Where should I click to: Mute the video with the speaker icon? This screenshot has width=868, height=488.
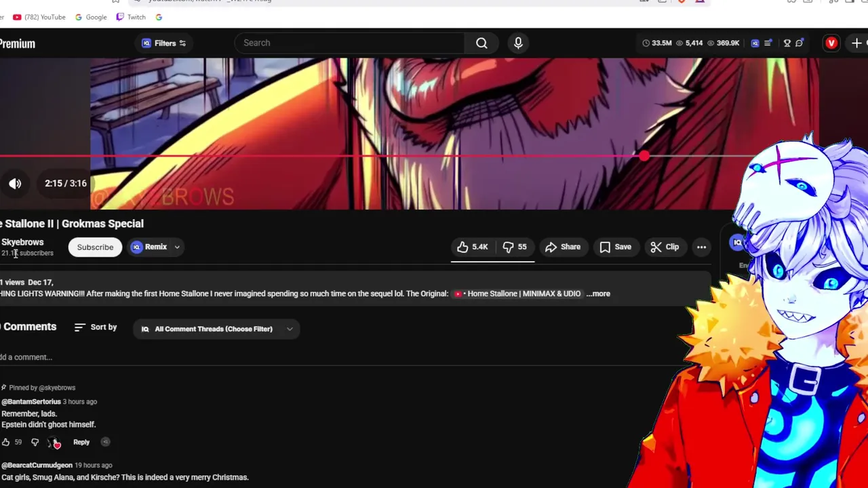(15, 184)
